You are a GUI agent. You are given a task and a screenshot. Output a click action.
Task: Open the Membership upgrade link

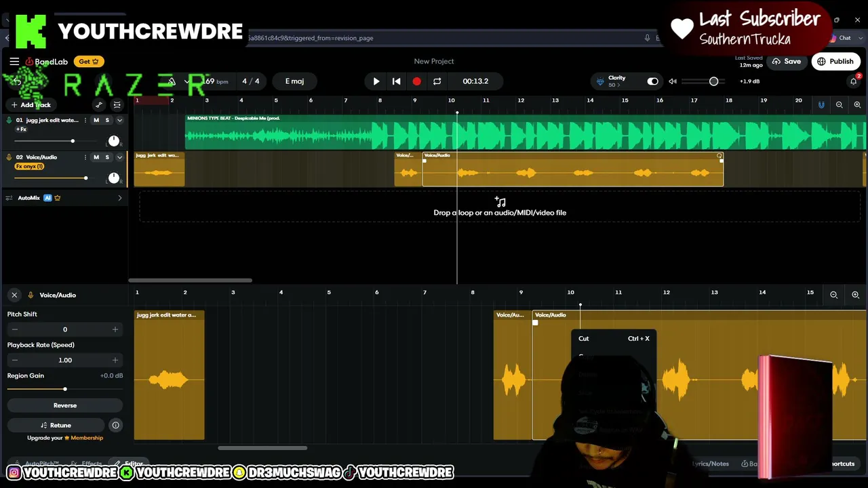pos(87,438)
